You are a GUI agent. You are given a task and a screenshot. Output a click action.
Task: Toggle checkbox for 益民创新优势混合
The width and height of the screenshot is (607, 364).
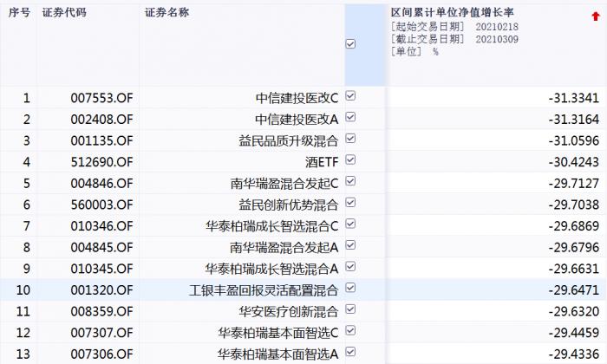350,202
